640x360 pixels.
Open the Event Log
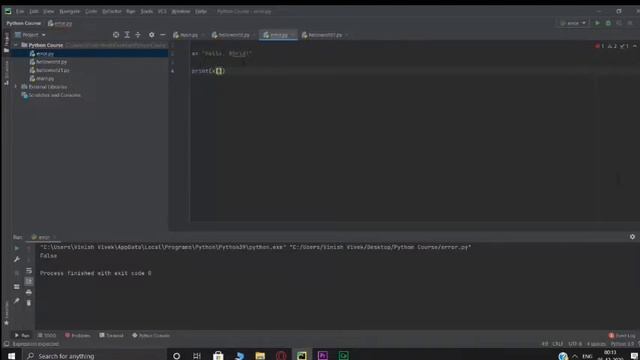622,336
